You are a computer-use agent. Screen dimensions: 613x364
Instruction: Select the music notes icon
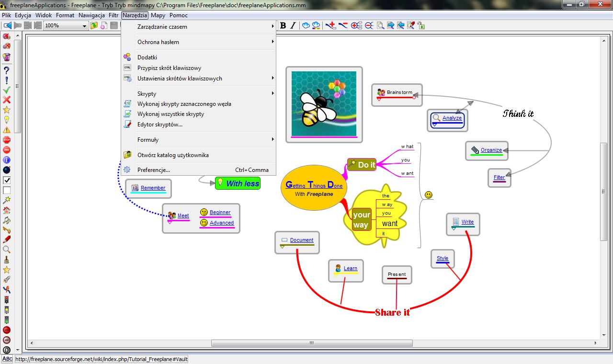7,220
